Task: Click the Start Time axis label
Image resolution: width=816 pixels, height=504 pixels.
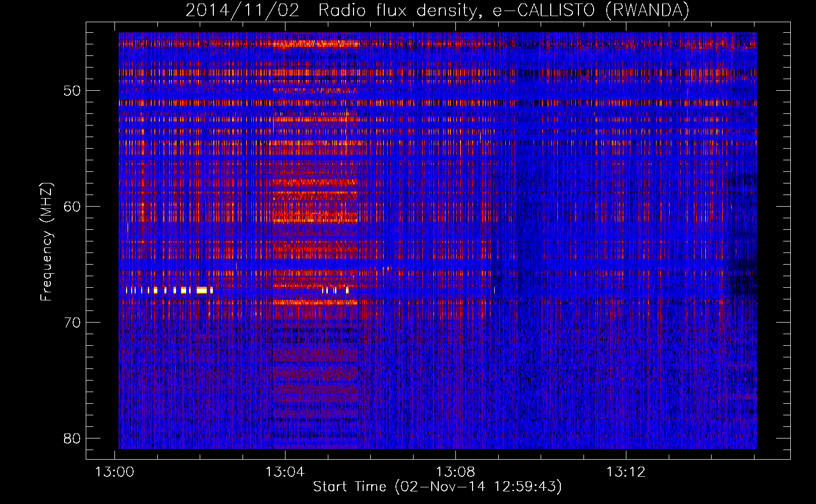Action: pyautogui.click(x=437, y=486)
